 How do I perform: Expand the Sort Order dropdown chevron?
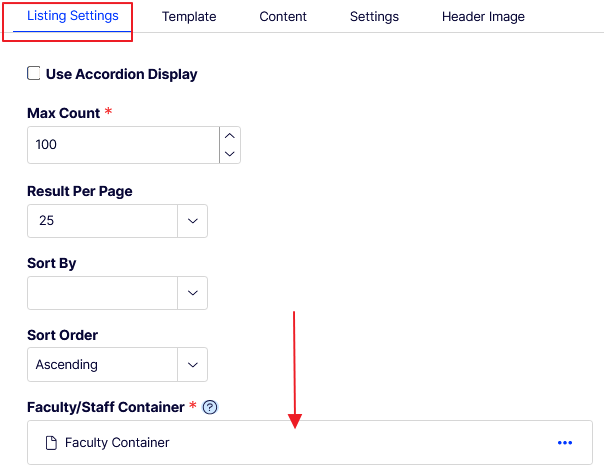192,365
